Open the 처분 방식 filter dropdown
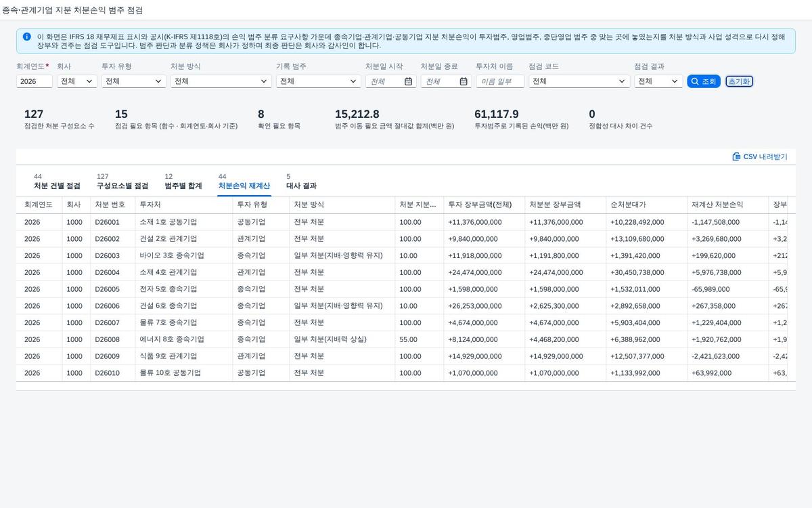This screenshot has width=812, height=508. [221, 81]
